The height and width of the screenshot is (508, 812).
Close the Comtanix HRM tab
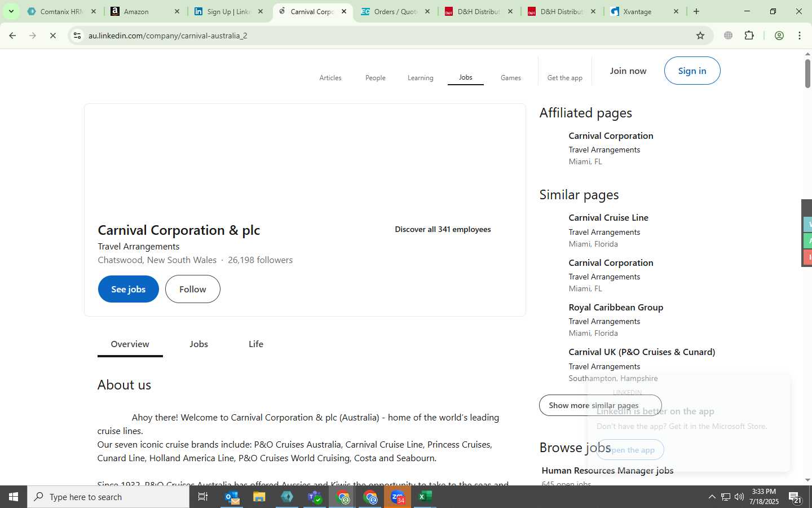pos(94,11)
